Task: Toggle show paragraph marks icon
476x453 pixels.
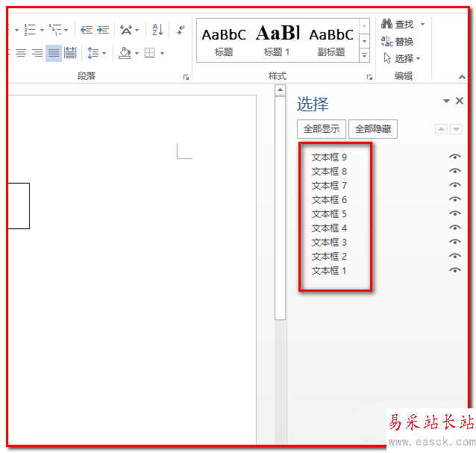Action: click(181, 30)
